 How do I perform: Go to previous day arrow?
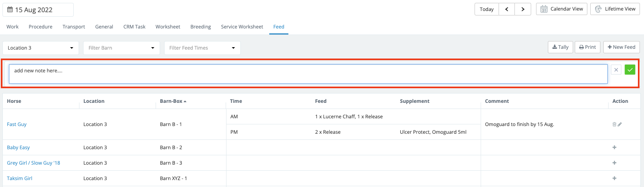click(507, 9)
